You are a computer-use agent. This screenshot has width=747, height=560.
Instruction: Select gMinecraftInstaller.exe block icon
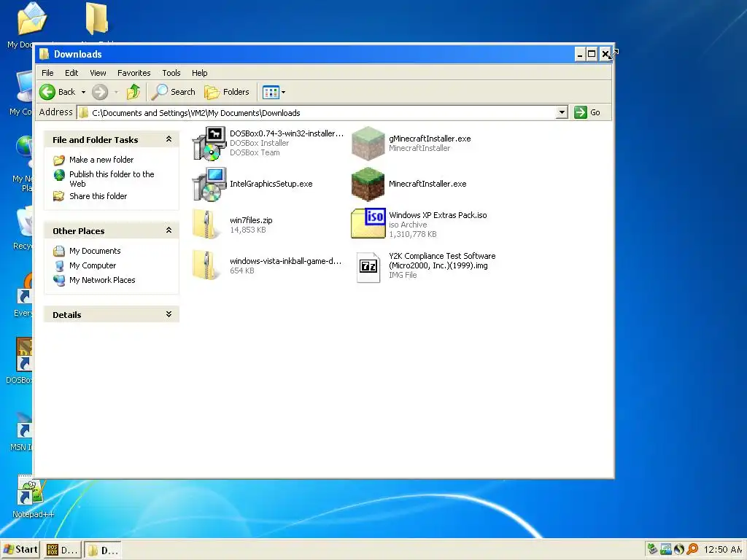pos(368,144)
